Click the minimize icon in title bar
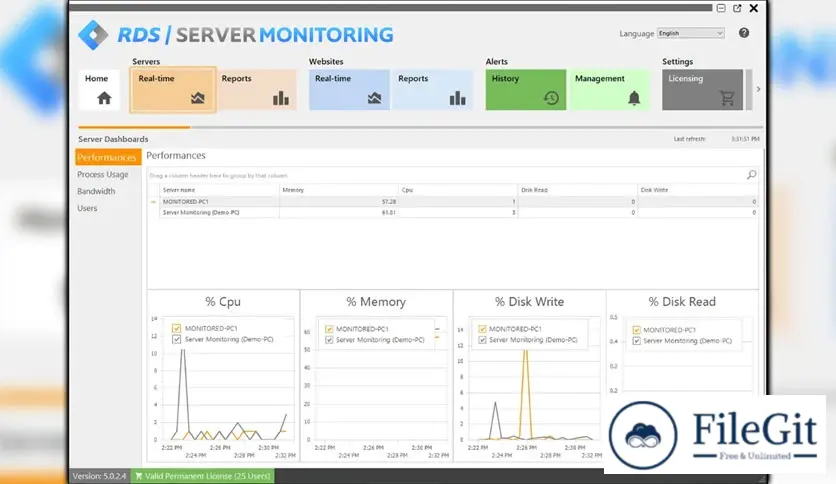Viewport: 836px width, 484px height. (x=721, y=8)
